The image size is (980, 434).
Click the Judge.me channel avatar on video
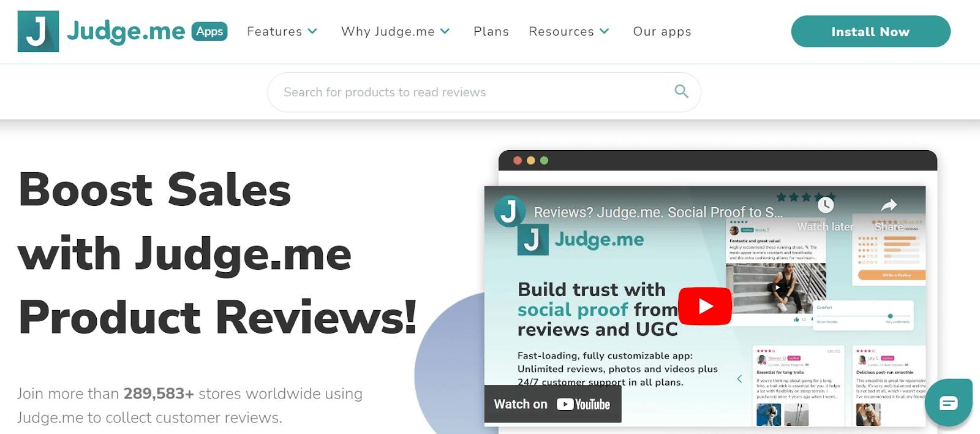coord(510,211)
